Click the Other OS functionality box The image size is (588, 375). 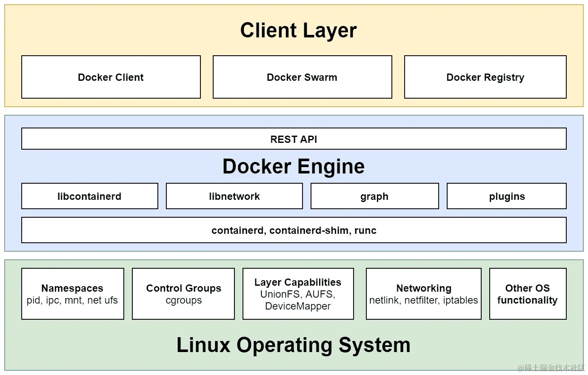click(528, 294)
